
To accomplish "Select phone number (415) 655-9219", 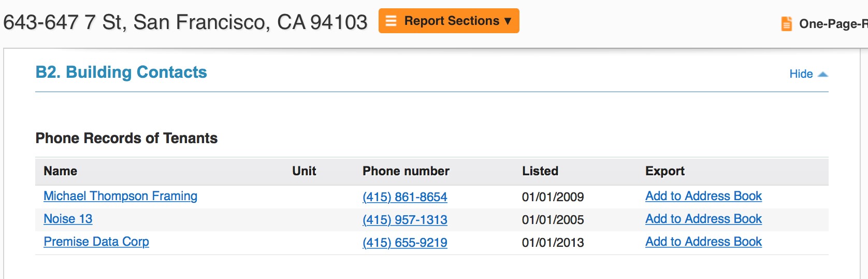I will pyautogui.click(x=404, y=243).
